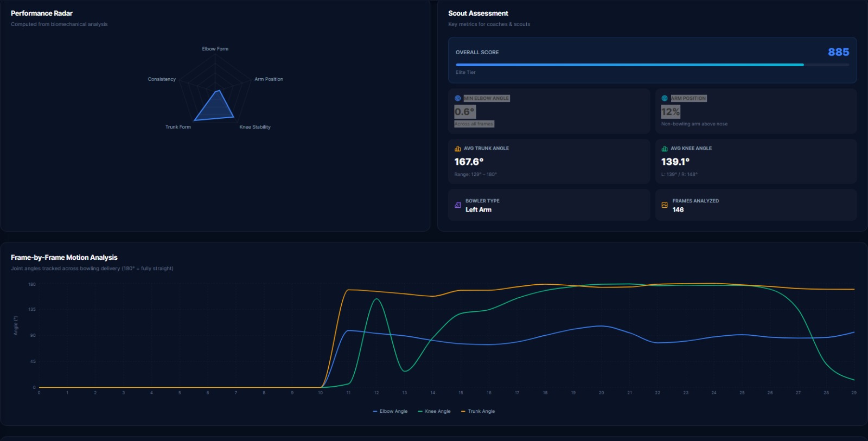Click the Frames Analyzed image icon
This screenshot has height=441, width=868.
click(665, 205)
